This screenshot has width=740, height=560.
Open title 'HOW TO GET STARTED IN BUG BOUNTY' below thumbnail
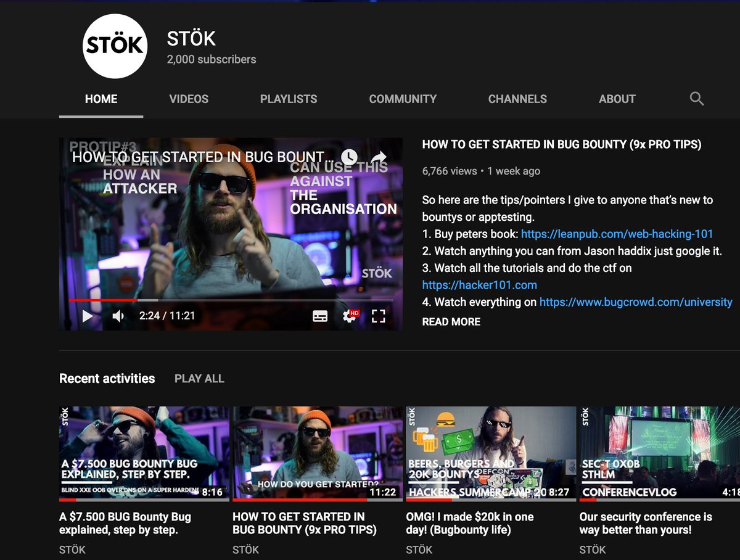point(305,523)
